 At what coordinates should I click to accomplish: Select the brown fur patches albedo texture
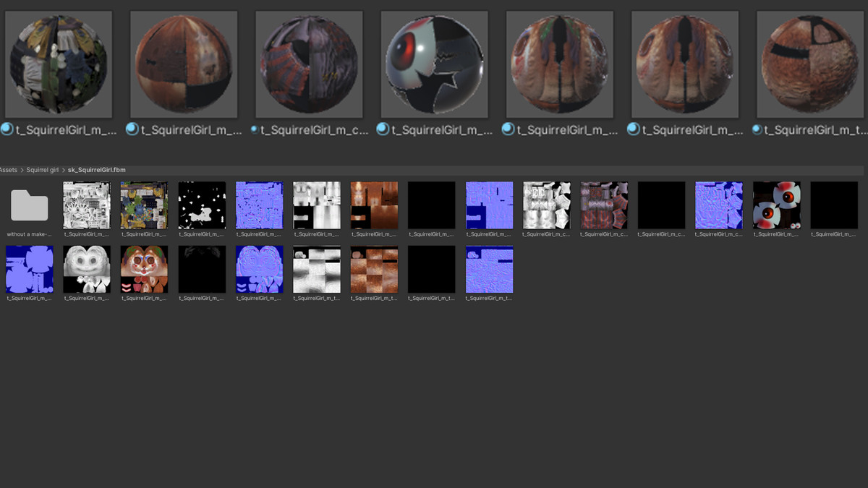tap(374, 269)
